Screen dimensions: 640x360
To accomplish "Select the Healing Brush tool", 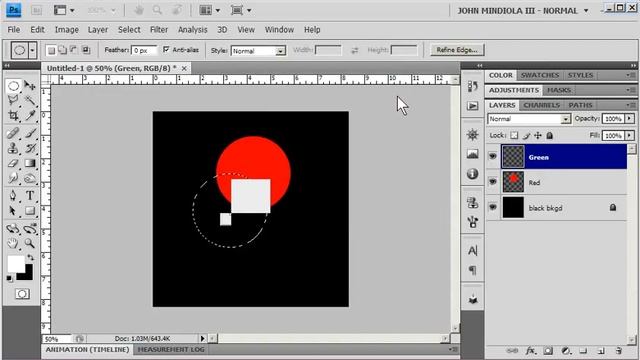I will click(x=13, y=133).
